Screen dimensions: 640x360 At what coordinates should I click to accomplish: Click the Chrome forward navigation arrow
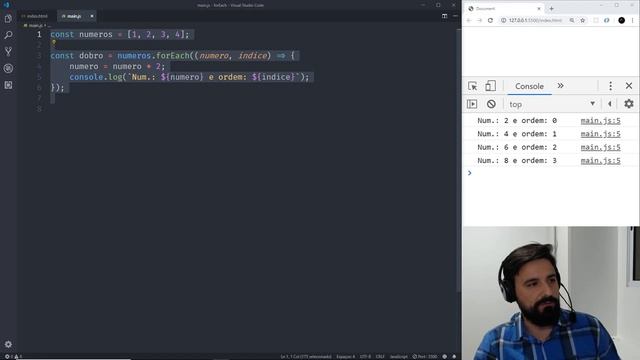480,20
